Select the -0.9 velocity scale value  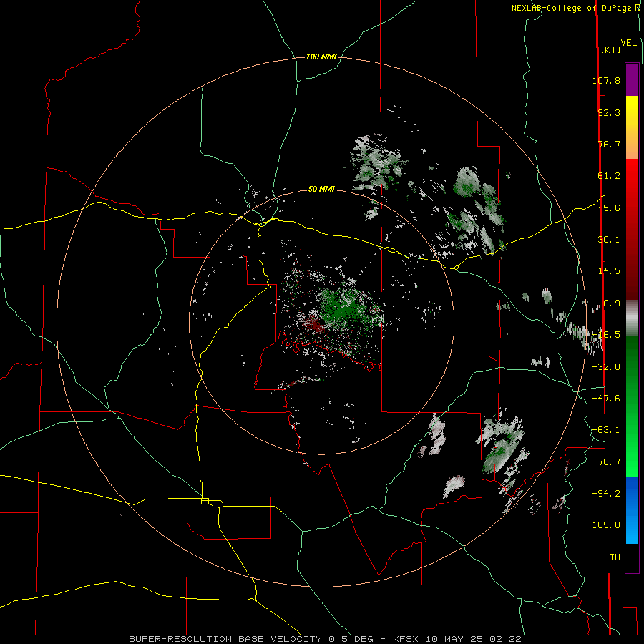pyautogui.click(x=609, y=303)
